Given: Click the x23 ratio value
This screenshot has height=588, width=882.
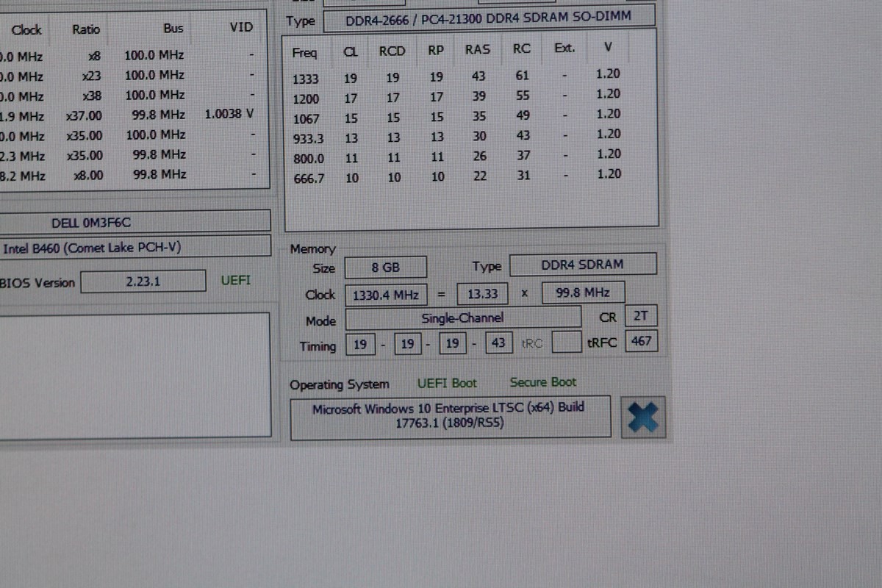Looking at the screenshot, I should point(92,76).
